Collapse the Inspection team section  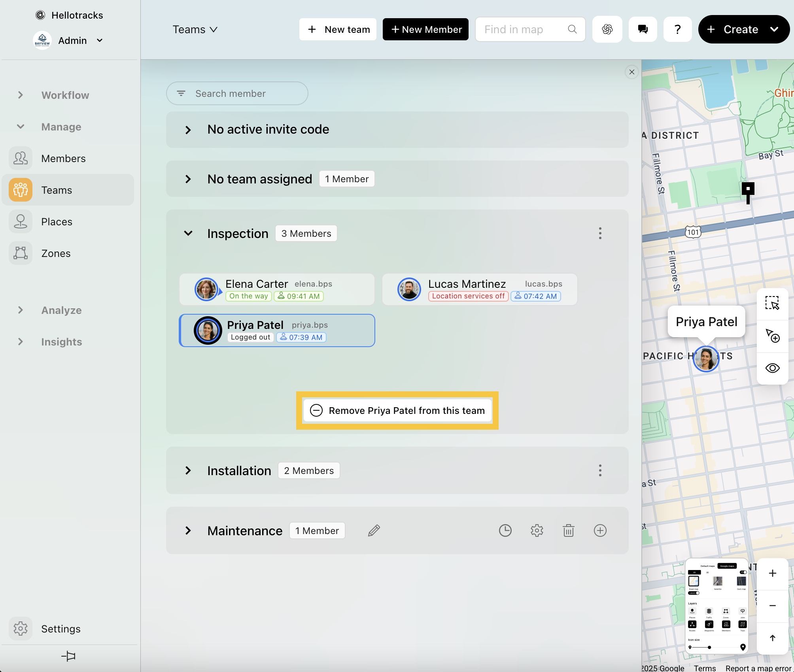pyautogui.click(x=188, y=233)
